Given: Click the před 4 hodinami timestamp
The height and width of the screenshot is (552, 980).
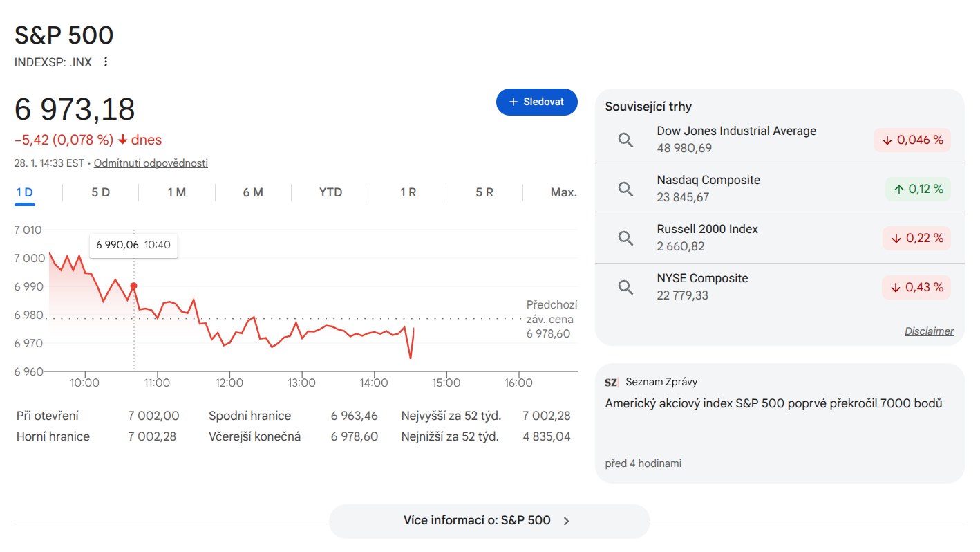Looking at the screenshot, I should pos(643,463).
